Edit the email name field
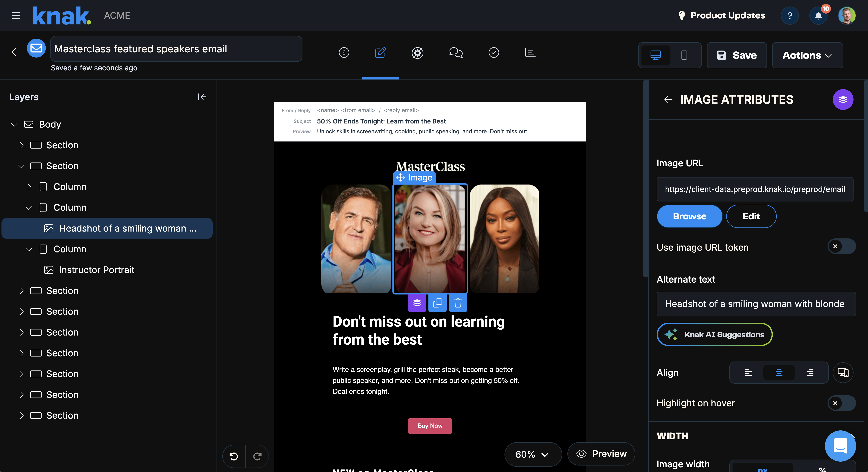This screenshot has height=472, width=868. pyautogui.click(x=176, y=49)
